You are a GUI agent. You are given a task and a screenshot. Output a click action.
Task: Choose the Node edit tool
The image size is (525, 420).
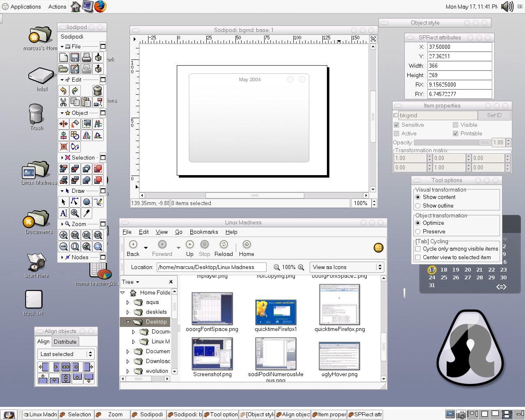(75, 202)
